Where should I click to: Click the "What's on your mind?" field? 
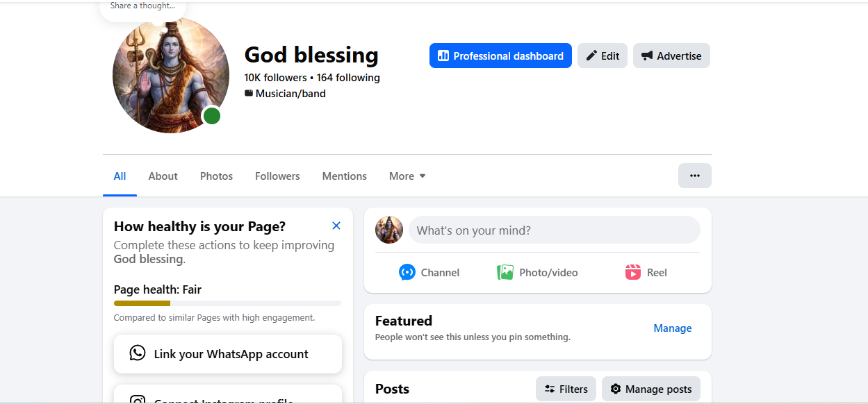(x=554, y=230)
